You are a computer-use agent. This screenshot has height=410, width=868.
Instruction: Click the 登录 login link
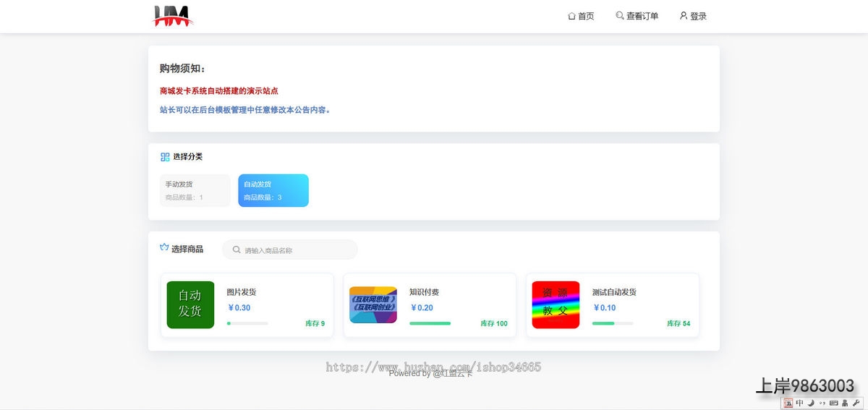pos(693,16)
